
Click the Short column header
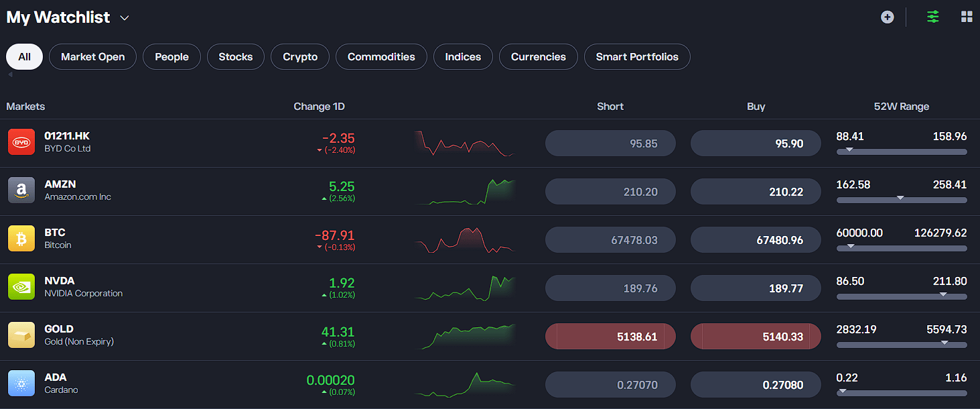pyautogui.click(x=610, y=107)
